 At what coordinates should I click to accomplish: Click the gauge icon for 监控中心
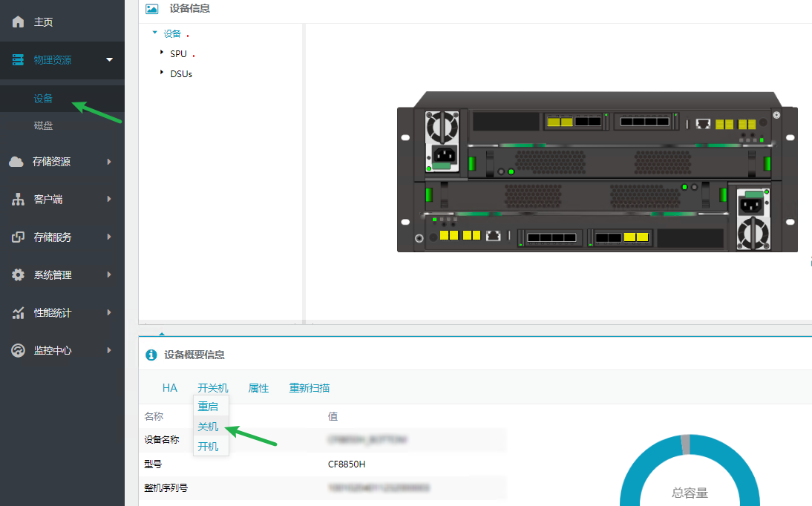(x=18, y=351)
